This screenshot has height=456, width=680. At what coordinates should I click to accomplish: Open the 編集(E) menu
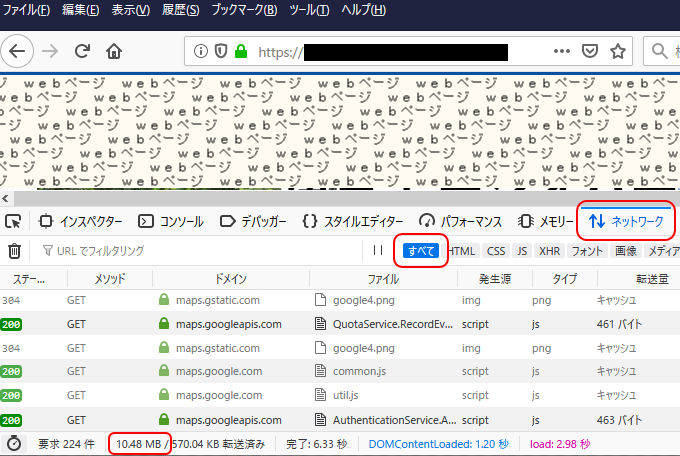point(81,10)
